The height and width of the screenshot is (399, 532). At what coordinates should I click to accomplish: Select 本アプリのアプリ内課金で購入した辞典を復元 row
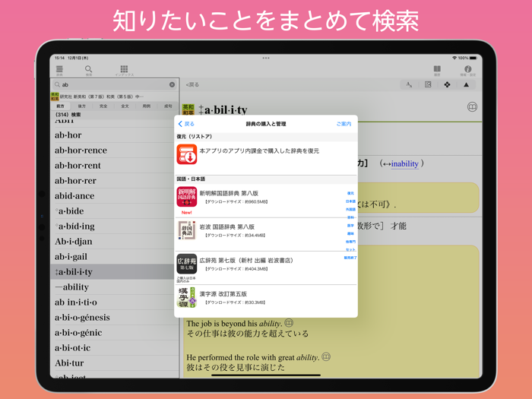coord(266,158)
